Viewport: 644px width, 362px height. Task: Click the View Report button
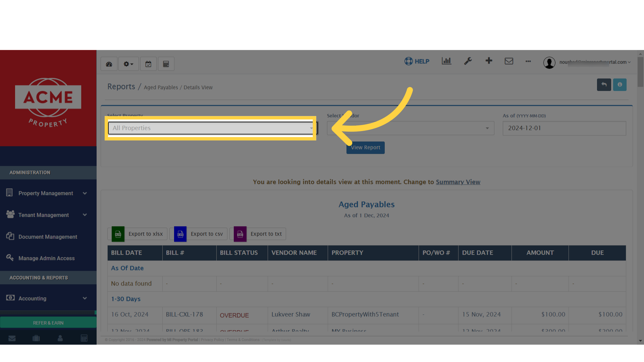(365, 147)
